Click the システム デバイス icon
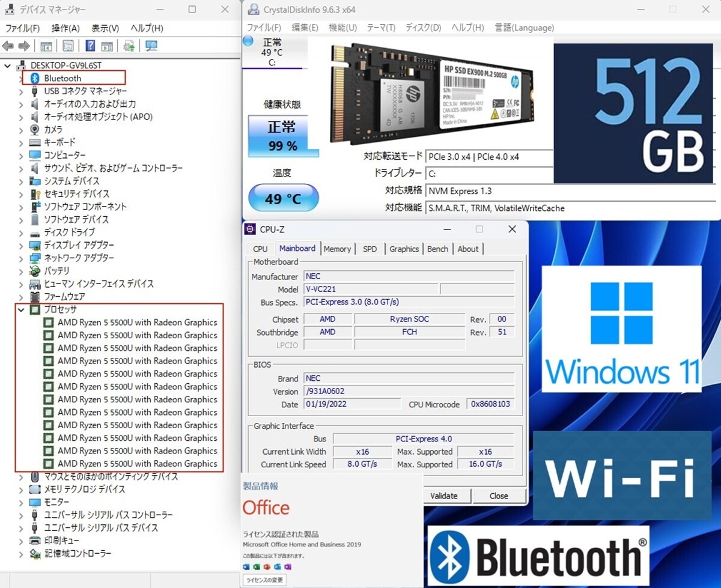 click(35, 181)
